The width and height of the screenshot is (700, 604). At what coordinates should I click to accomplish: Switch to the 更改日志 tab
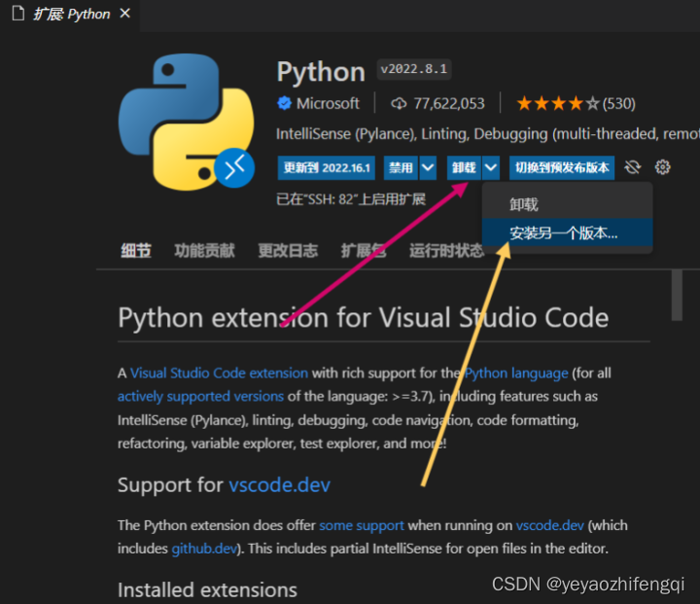click(x=288, y=251)
